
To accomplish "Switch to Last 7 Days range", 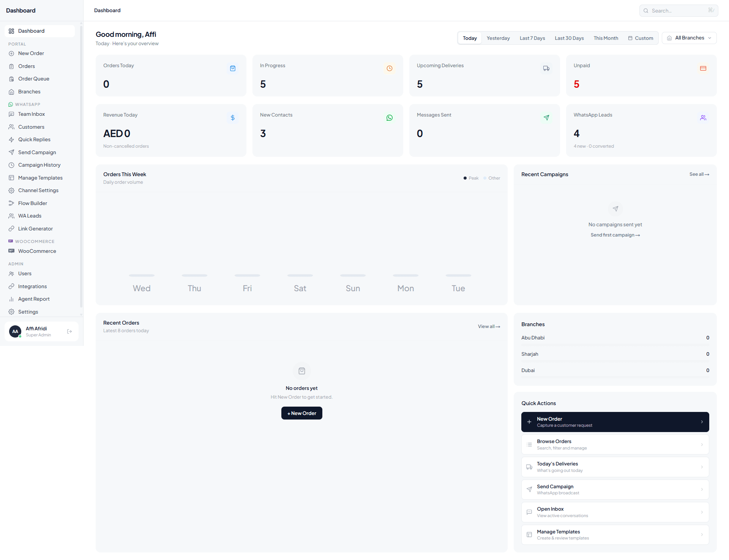I will click(532, 38).
